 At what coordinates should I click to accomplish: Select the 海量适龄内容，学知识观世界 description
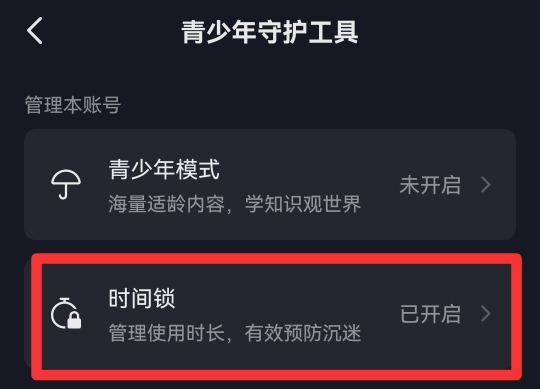(235, 204)
